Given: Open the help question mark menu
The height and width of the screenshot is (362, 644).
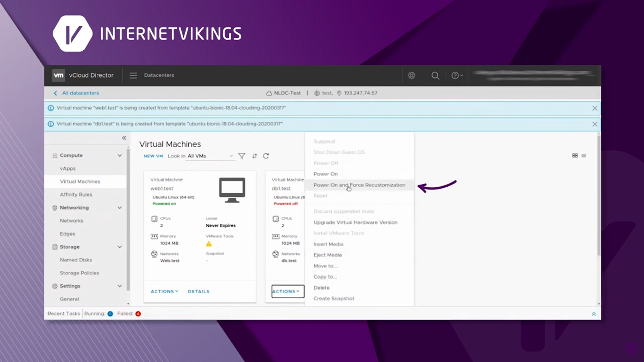Looking at the screenshot, I should click(x=457, y=75).
